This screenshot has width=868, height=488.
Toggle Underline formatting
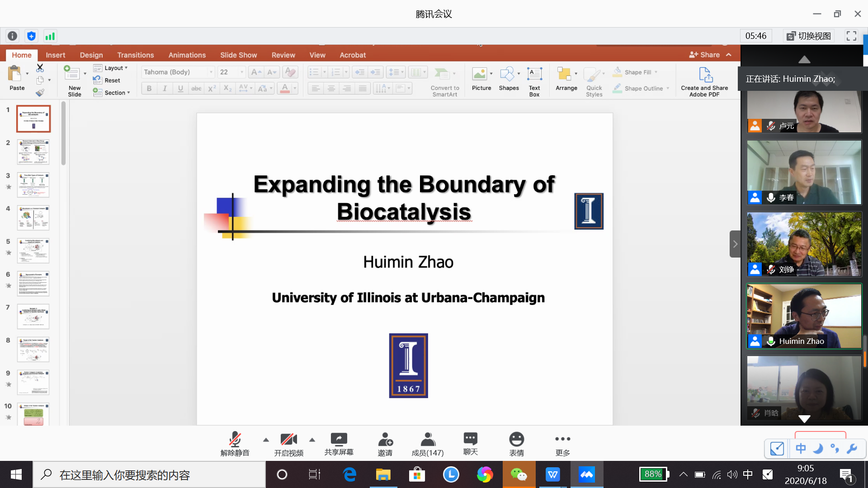click(x=180, y=88)
